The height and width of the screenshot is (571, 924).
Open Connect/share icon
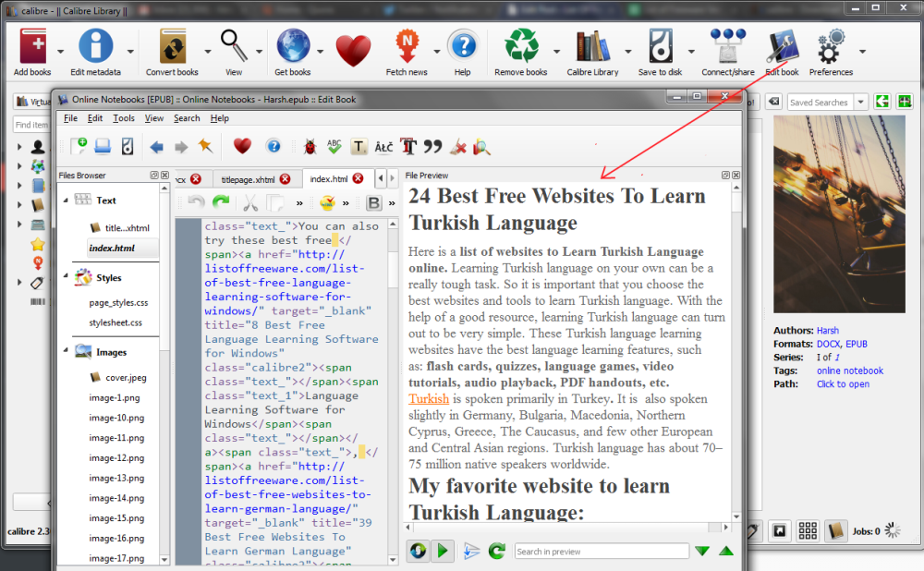pos(728,47)
